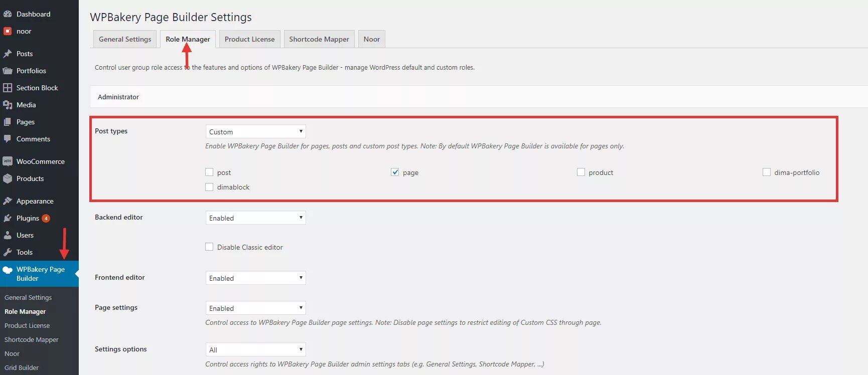
Task: Click the Media icon in sidebar
Action: [x=8, y=105]
